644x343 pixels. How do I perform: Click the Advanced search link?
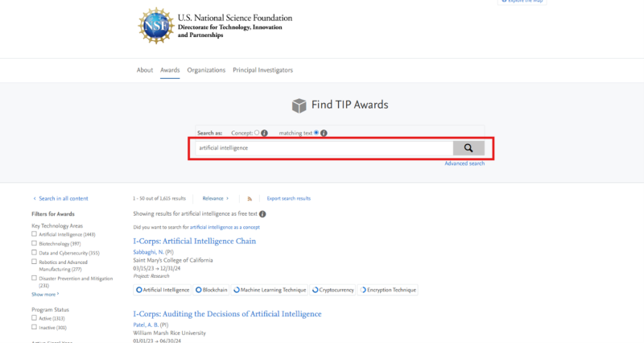(464, 163)
